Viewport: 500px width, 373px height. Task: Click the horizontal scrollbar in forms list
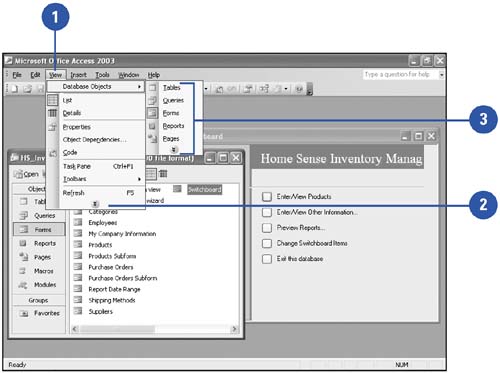tap(155, 329)
